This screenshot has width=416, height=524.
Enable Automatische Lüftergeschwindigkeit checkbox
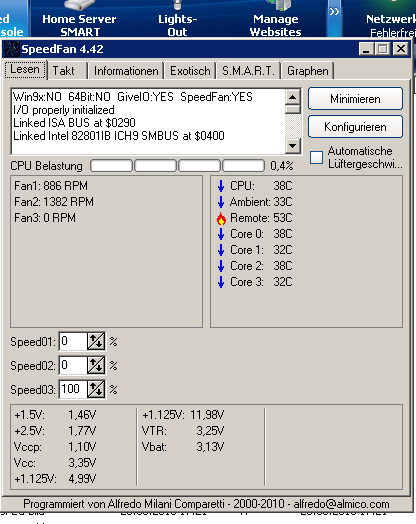tap(316, 157)
